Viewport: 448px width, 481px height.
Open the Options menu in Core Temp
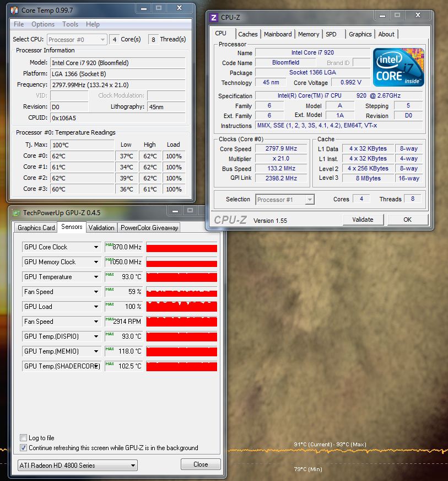pos(43,24)
